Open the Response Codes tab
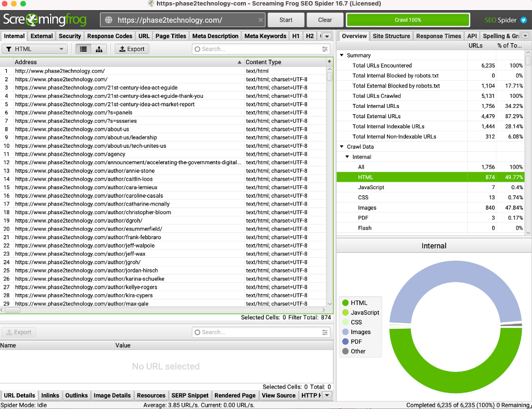 [110, 36]
